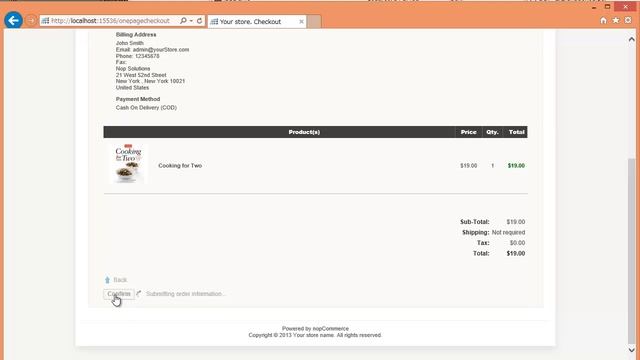Screen dimensions: 640x360
Task: Click the green $19.00 row total
Action: 516,166
